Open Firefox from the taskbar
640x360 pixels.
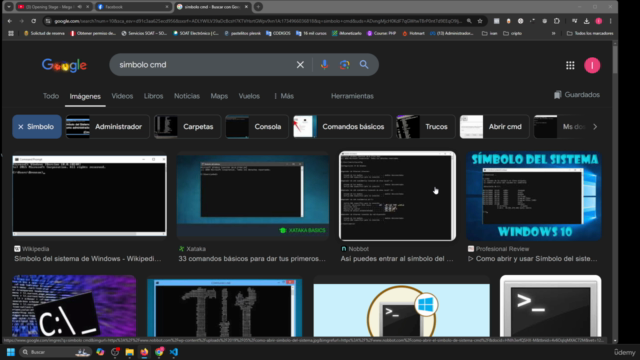(144, 352)
